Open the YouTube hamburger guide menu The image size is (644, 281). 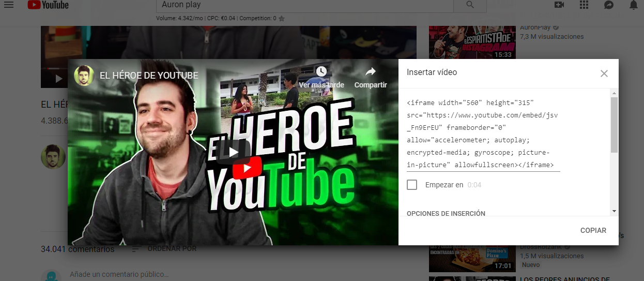pos(8,5)
